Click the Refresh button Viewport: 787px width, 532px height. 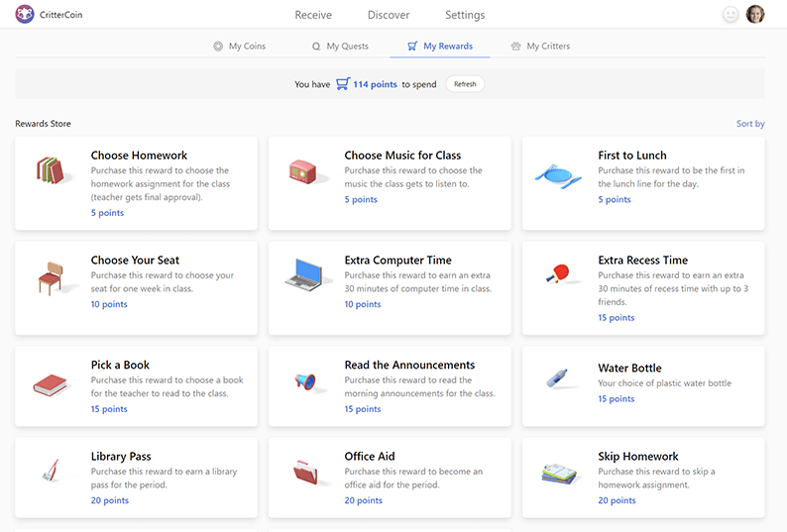click(465, 84)
